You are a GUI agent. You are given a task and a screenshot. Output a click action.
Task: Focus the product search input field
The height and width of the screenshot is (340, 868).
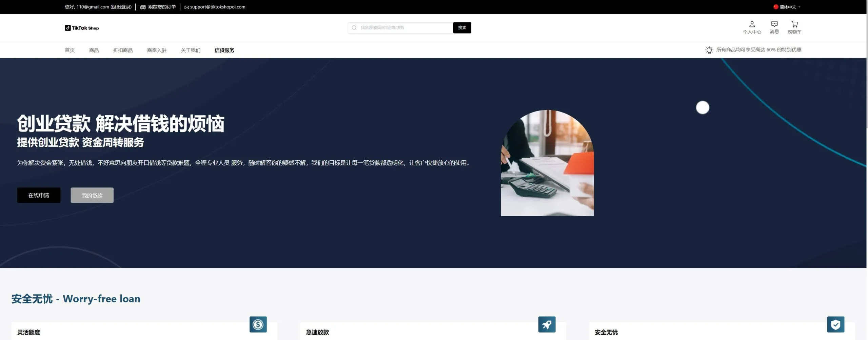tap(400, 28)
